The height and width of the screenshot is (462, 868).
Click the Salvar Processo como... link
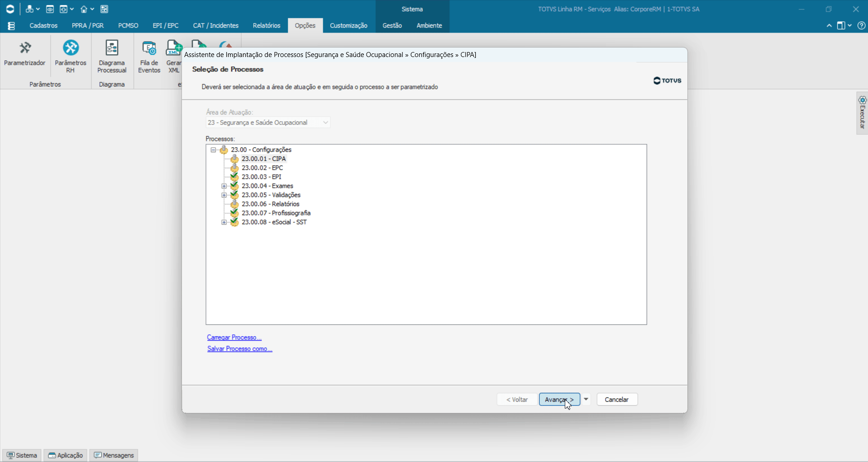[240, 349]
